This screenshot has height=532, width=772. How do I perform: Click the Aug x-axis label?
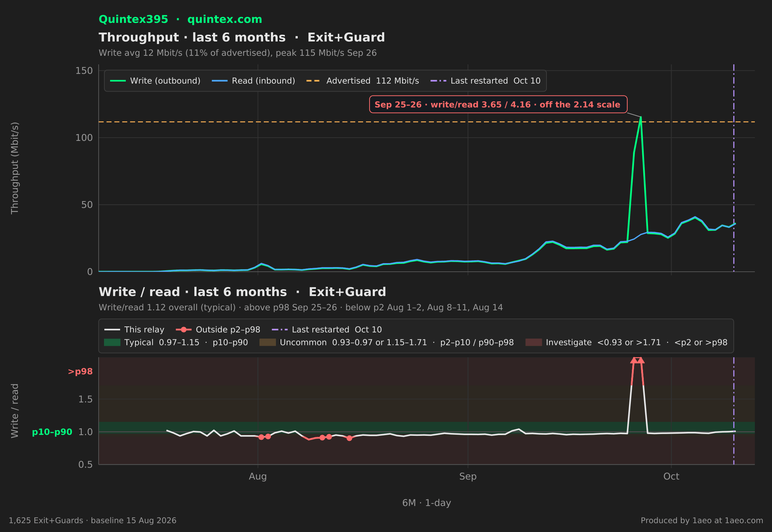click(258, 477)
